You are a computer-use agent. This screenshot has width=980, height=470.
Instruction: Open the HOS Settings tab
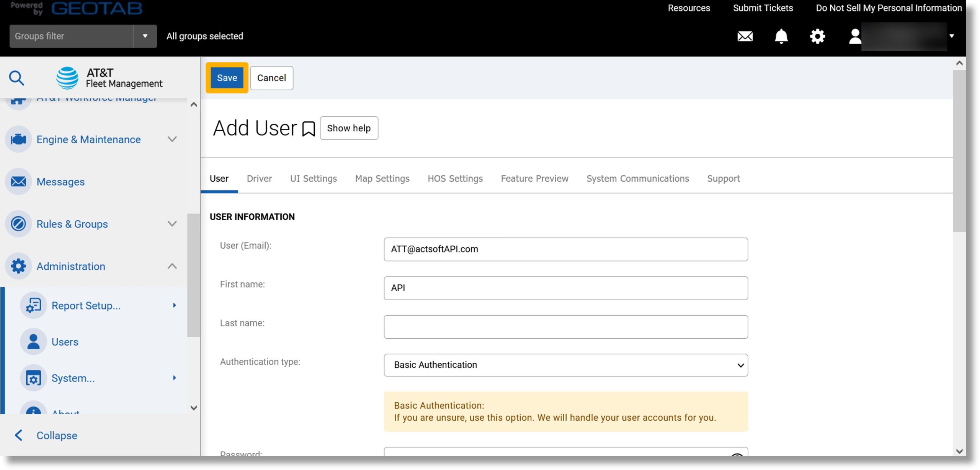[455, 179]
